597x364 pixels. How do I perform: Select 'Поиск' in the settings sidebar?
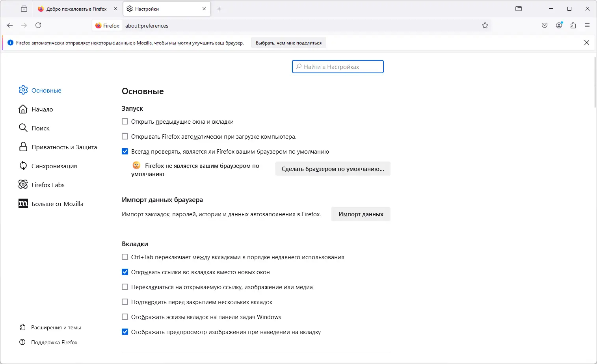tap(40, 128)
